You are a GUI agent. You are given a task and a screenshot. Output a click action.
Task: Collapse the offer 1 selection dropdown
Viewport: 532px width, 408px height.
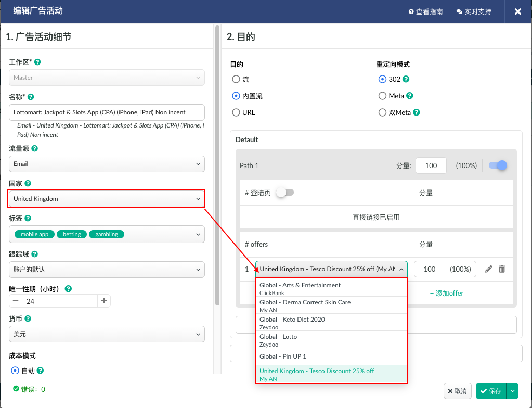pyautogui.click(x=401, y=269)
